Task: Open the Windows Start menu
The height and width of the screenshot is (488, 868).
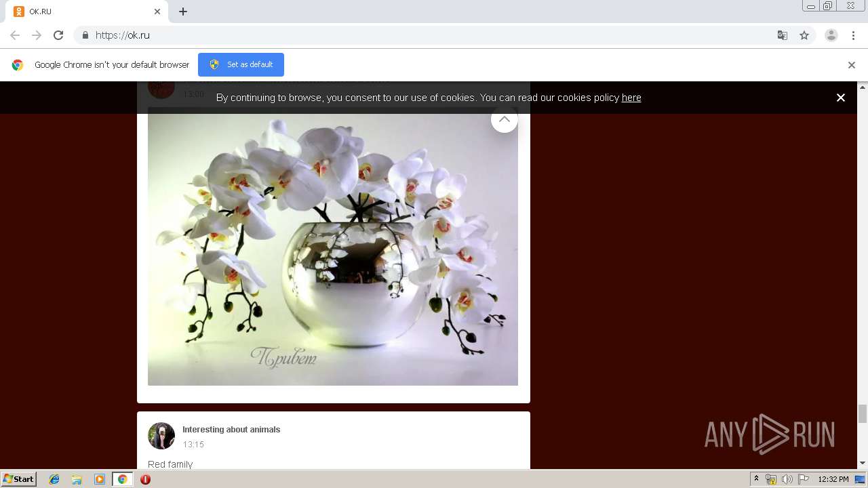Action: point(18,479)
